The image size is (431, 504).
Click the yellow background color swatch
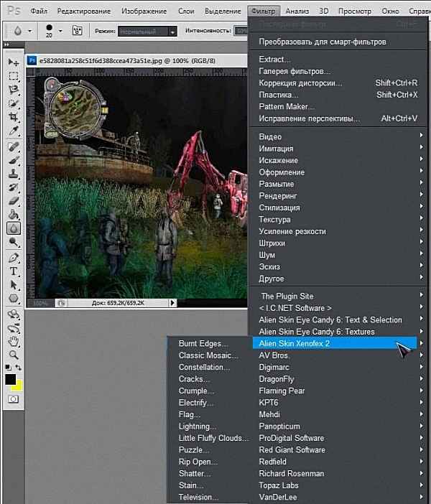pyautogui.click(x=17, y=386)
